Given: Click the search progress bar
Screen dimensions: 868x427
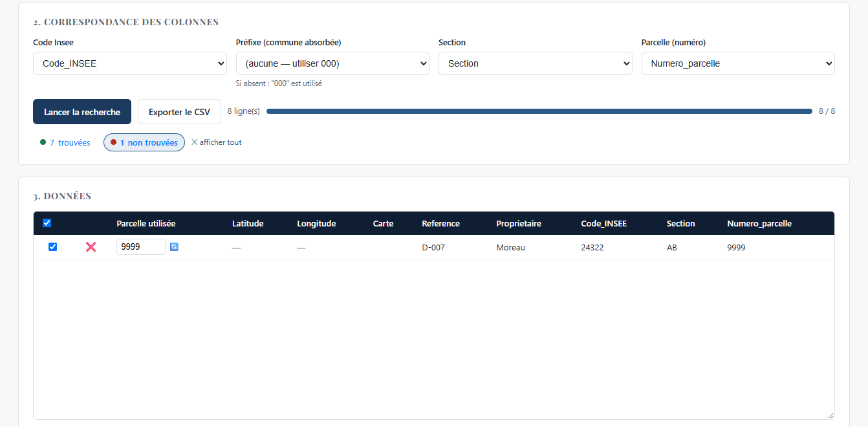Looking at the screenshot, I should [539, 111].
